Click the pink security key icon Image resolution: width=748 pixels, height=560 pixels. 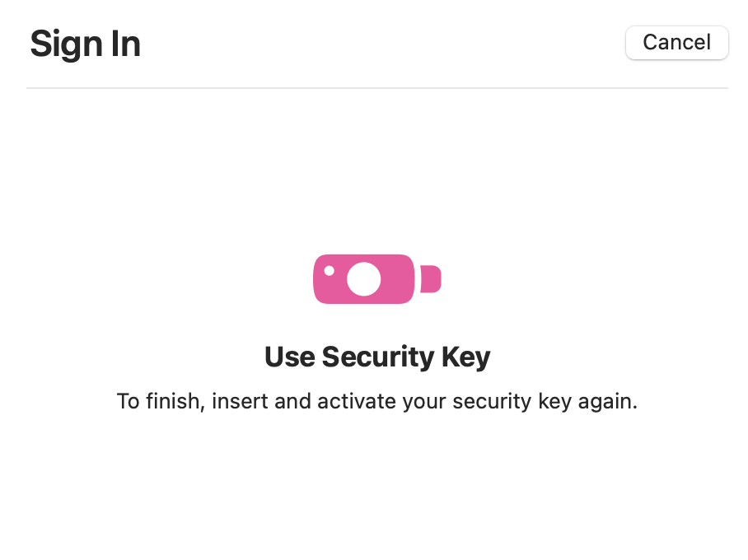tap(376, 279)
